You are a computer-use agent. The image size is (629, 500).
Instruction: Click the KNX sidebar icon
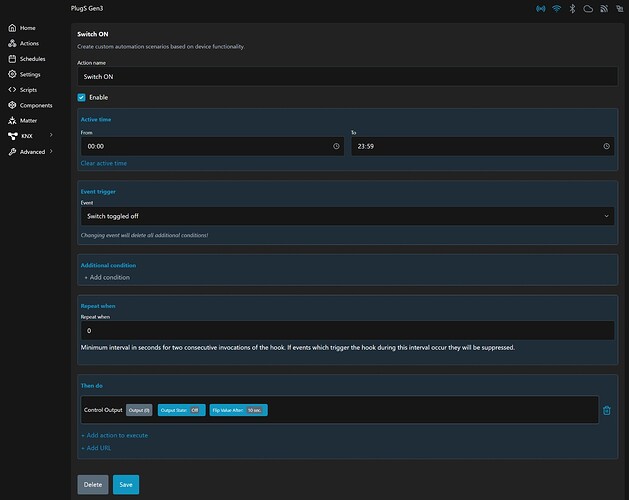12,136
